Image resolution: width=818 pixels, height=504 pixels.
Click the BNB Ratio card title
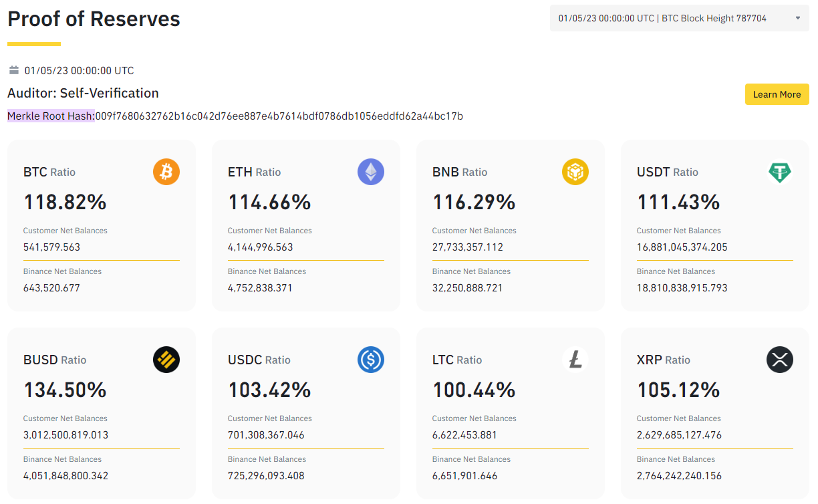pyautogui.click(x=460, y=172)
